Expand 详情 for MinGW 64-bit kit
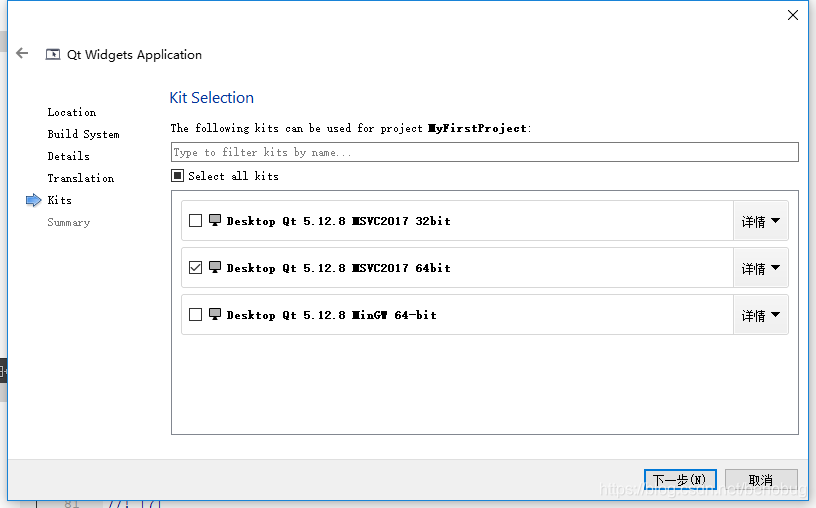This screenshot has width=816, height=508. [x=760, y=315]
